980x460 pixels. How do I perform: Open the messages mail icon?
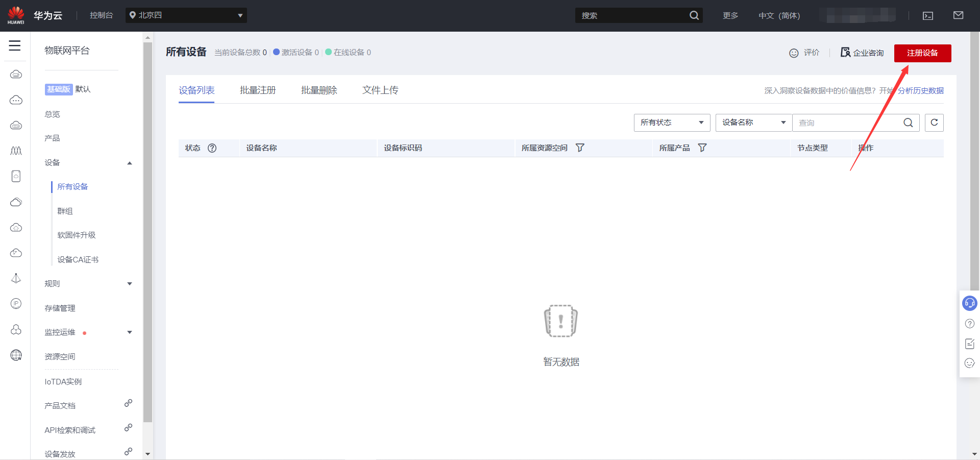pos(958,15)
